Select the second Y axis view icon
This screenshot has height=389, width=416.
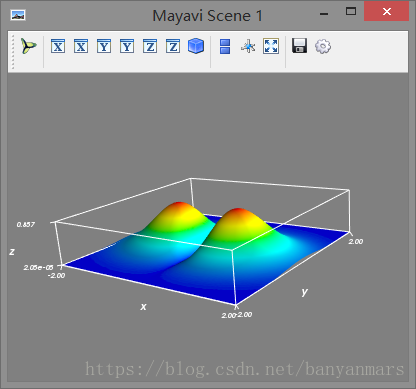click(x=127, y=46)
